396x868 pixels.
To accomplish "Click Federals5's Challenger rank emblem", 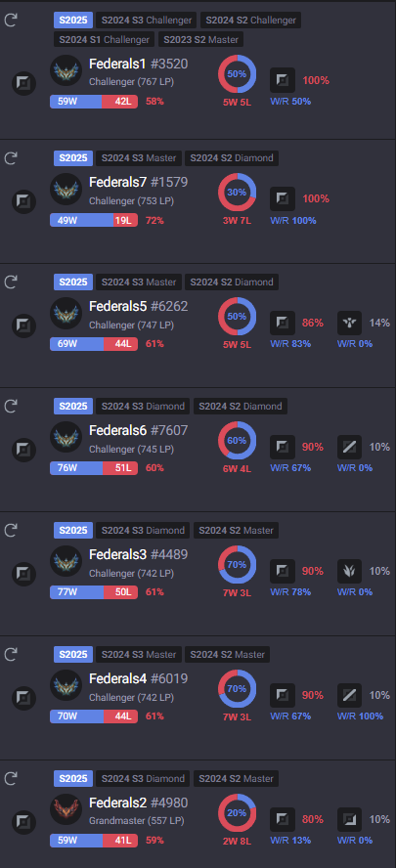I will coord(66,314).
